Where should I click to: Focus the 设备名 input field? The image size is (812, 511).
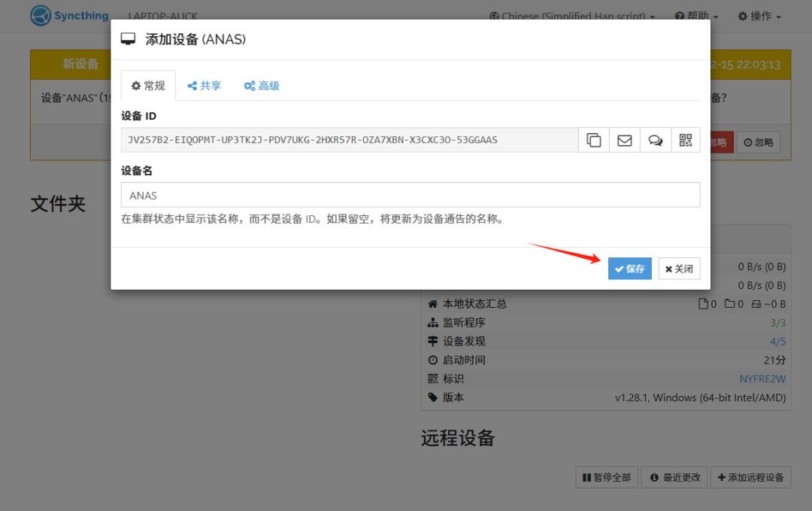pos(411,196)
